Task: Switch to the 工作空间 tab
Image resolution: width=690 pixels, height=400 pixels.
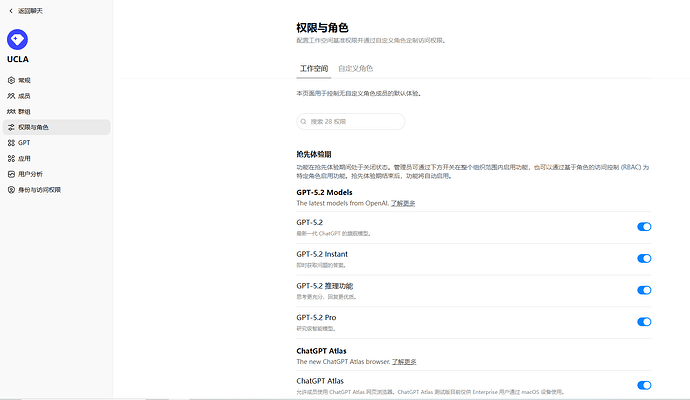Action: (314, 69)
